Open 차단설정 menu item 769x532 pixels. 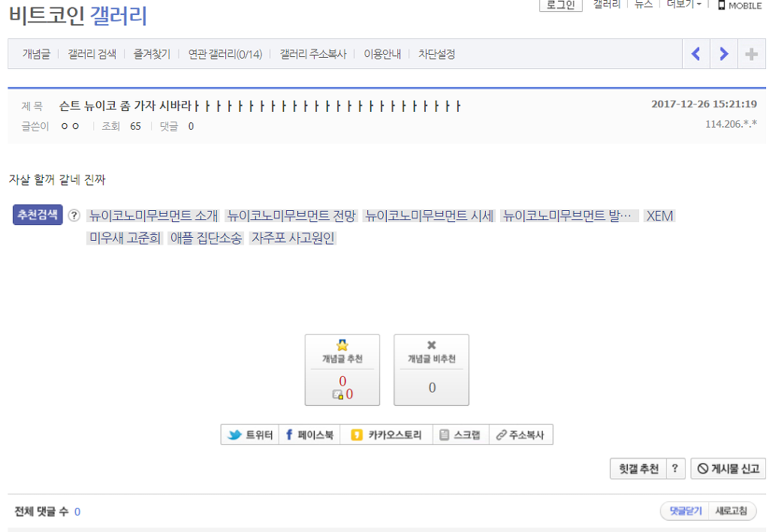[436, 54]
